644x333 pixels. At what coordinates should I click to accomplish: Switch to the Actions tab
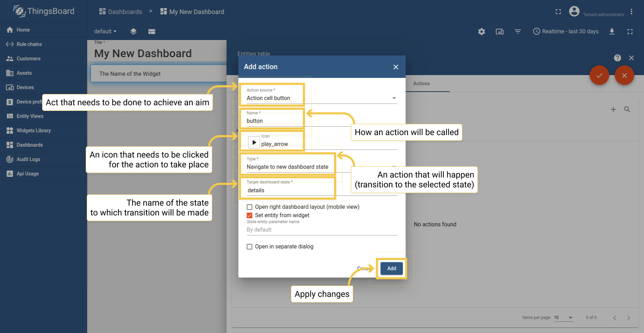pos(421,84)
